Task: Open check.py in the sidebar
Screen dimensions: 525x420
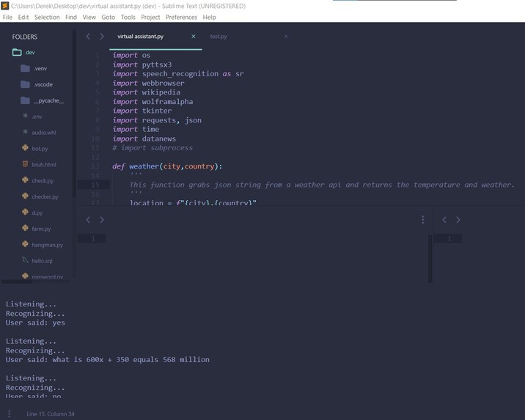Action: pos(43,181)
